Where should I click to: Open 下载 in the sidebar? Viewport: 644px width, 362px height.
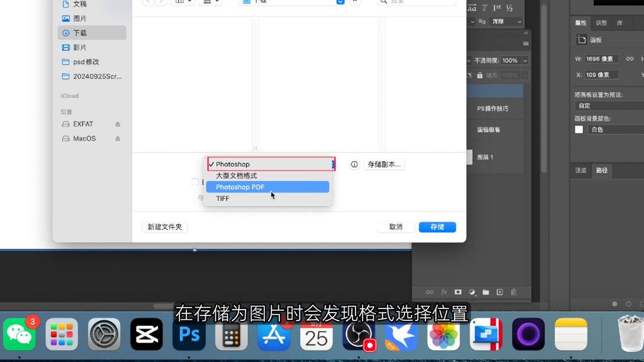pos(92,33)
